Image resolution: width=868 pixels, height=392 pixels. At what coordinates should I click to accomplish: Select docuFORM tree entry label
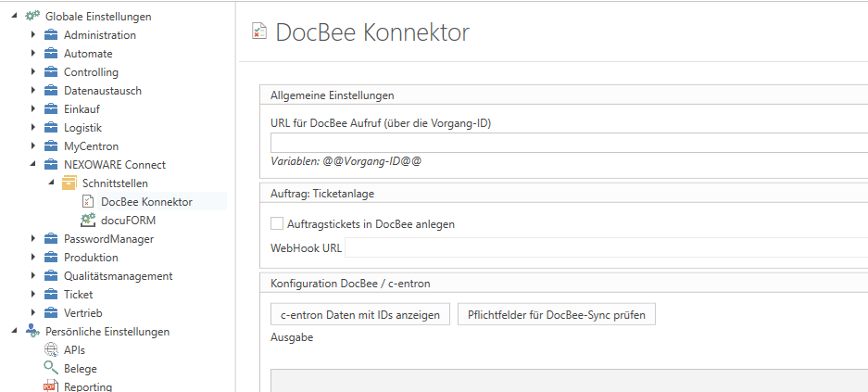coord(129,220)
